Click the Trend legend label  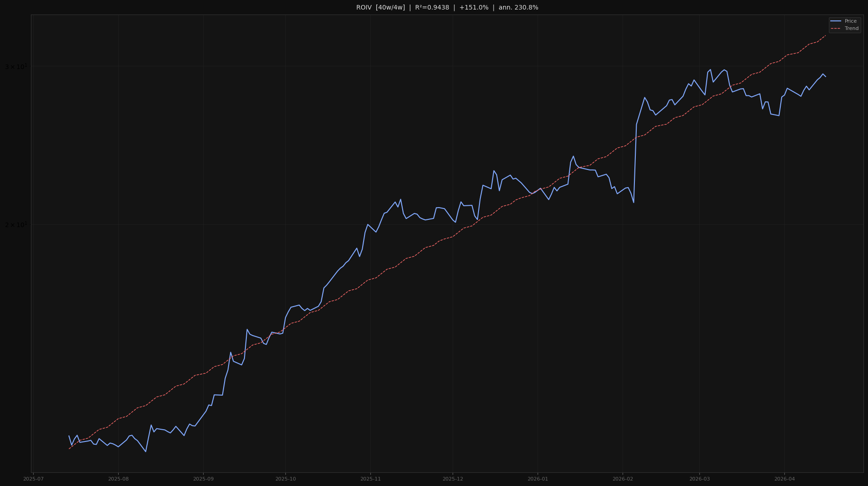point(851,29)
